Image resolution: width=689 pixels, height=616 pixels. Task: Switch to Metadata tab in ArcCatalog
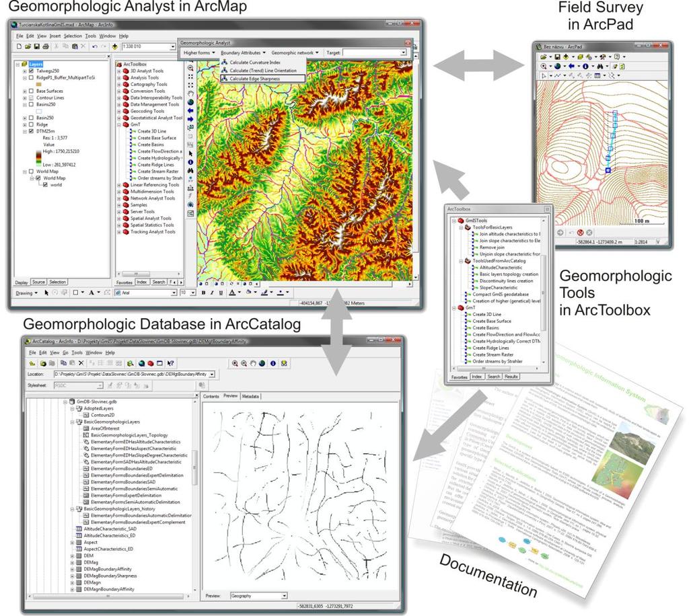[x=250, y=397]
